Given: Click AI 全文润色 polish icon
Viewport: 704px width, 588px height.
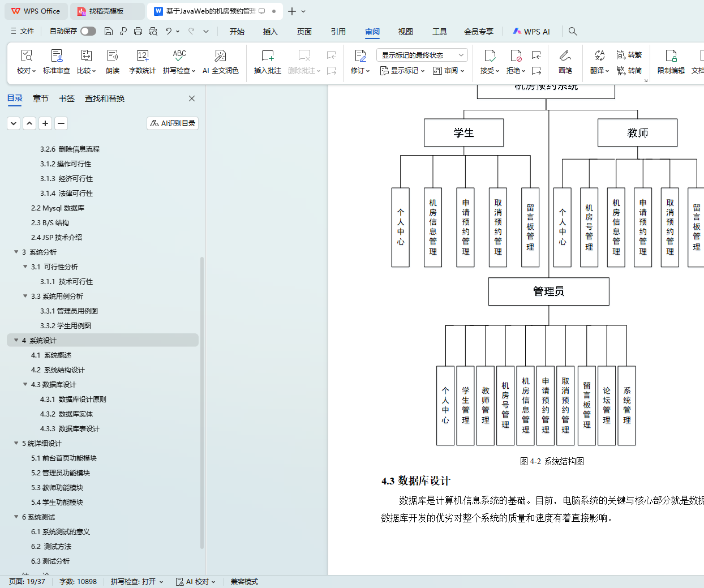Looking at the screenshot, I should (220, 55).
